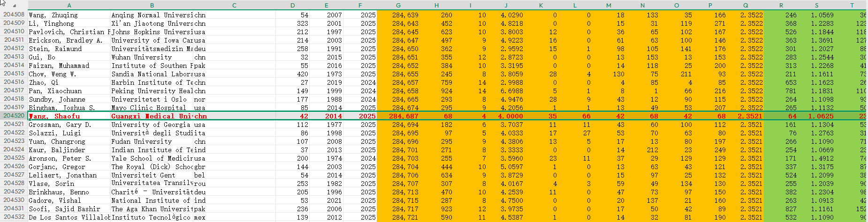This screenshot has height=222, width=868.
Task: Select row 204532 header
Action: click(x=14, y=217)
